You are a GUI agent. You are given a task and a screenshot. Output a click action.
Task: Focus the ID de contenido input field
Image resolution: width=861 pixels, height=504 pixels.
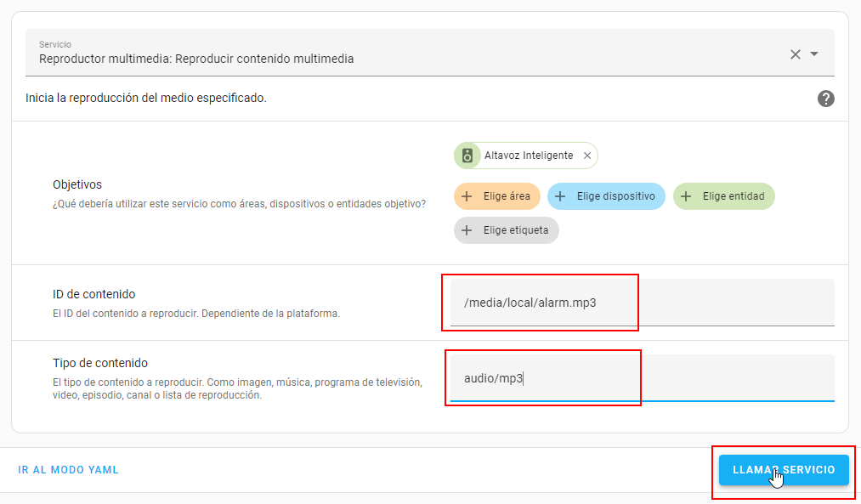tap(642, 303)
